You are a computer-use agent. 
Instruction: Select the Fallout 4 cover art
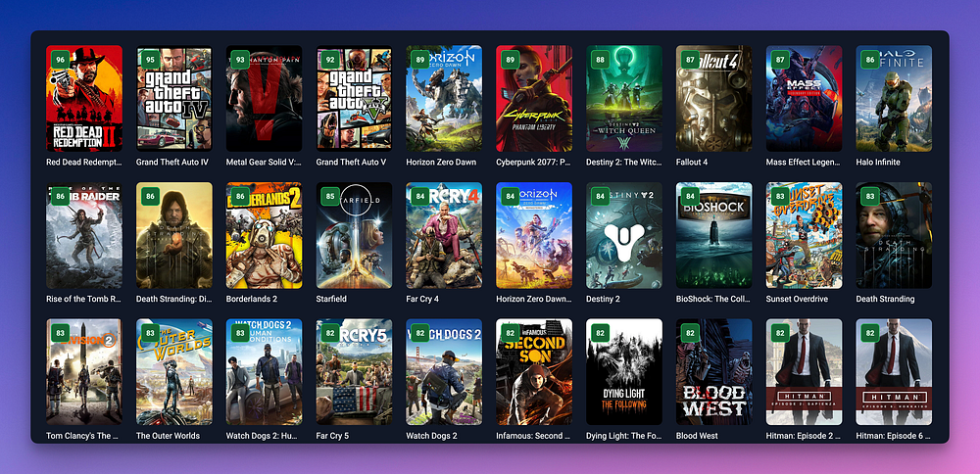pyautogui.click(x=714, y=98)
